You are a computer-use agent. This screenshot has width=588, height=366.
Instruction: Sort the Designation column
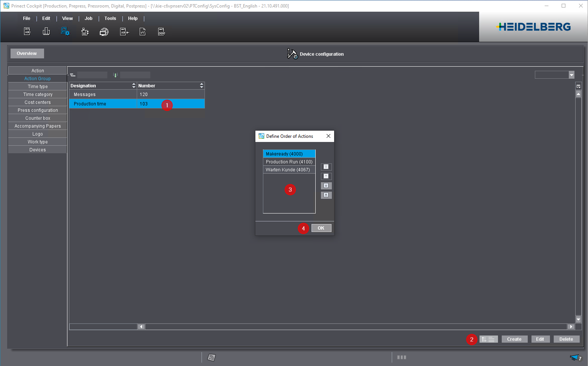[x=134, y=85]
